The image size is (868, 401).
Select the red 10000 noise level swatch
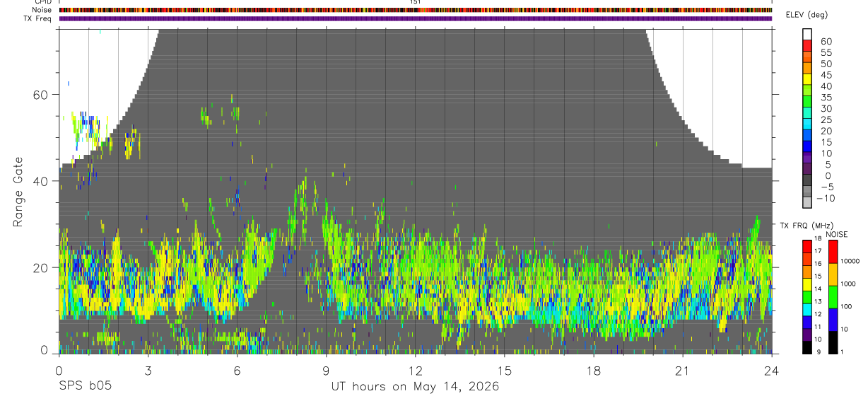tap(832, 252)
